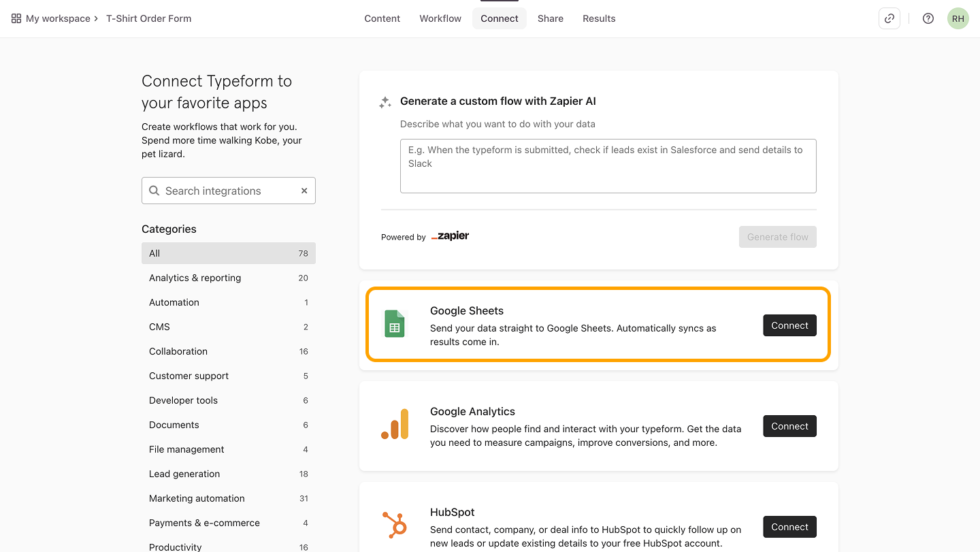Click the Zapier AI description text box

[x=608, y=166]
